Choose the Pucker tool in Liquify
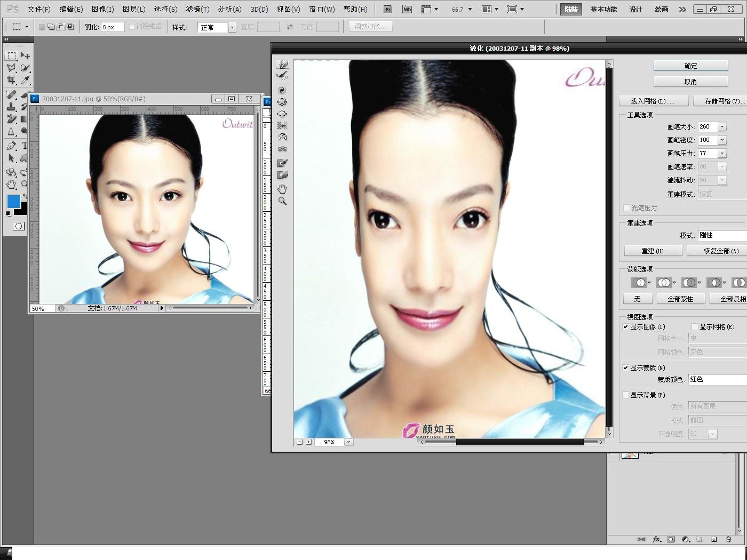Screen dimensions: 747x560 [x=282, y=102]
